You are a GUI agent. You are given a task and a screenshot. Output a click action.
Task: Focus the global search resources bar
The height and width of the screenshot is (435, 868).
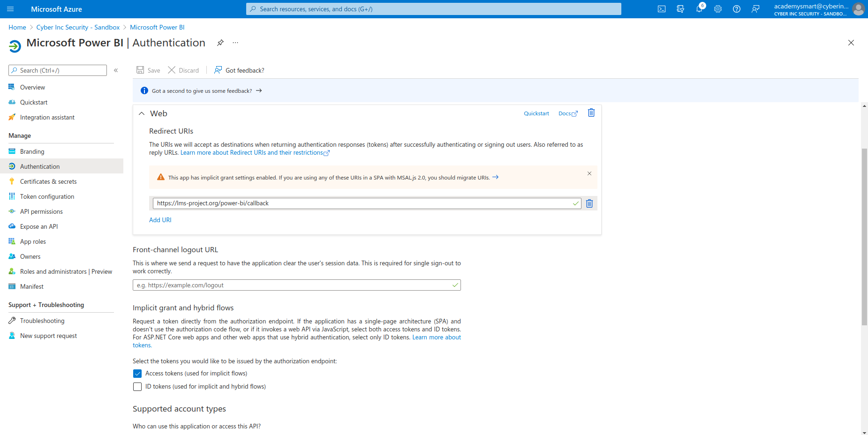pyautogui.click(x=433, y=9)
